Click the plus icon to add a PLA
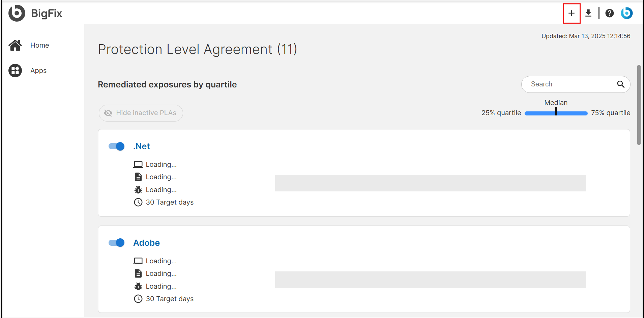This screenshot has width=644, height=318. pyautogui.click(x=572, y=14)
